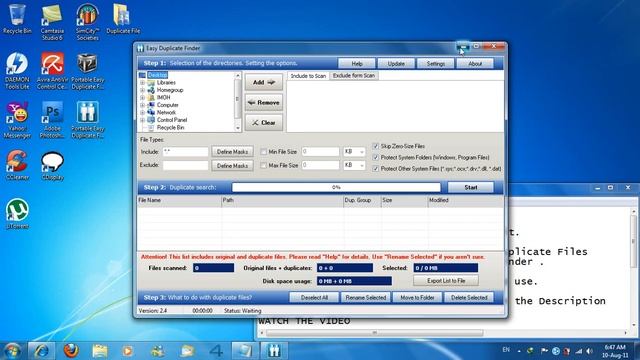
Task: Open Recycle Bin desktop icon
Action: (17, 18)
